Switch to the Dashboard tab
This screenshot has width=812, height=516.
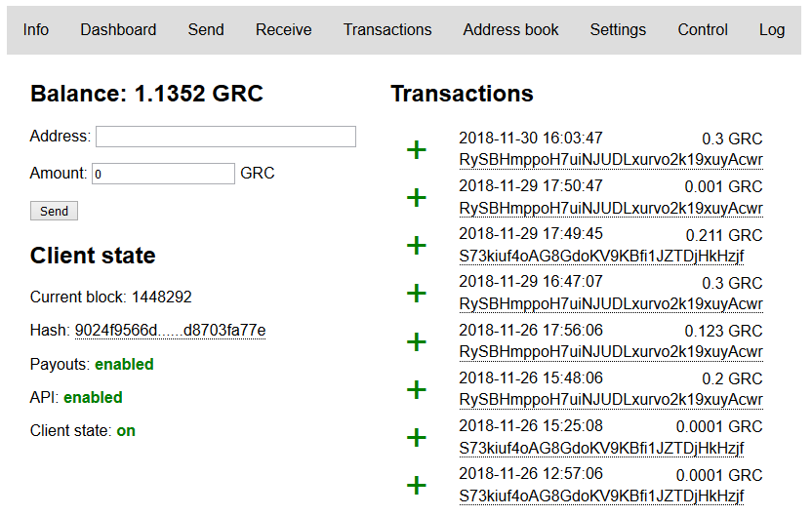pos(118,30)
